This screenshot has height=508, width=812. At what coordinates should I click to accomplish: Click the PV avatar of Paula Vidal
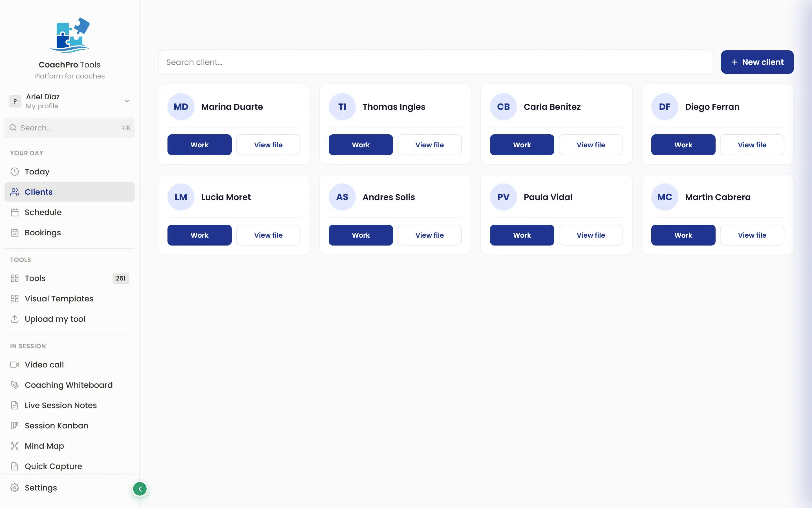(503, 197)
